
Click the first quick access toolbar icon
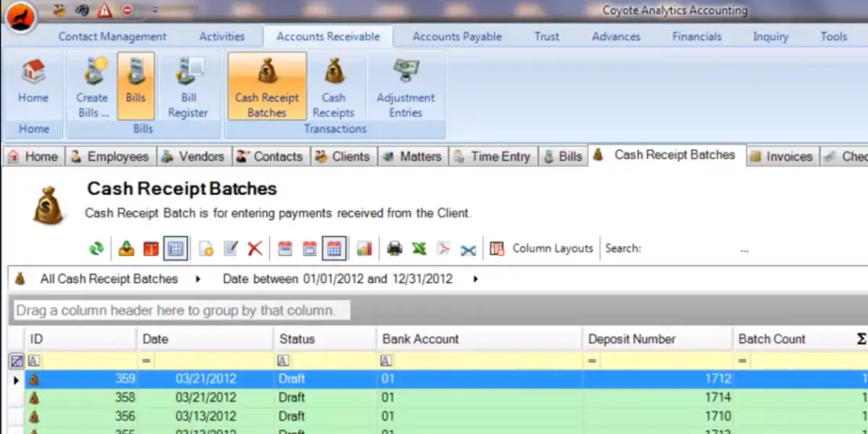[59, 10]
